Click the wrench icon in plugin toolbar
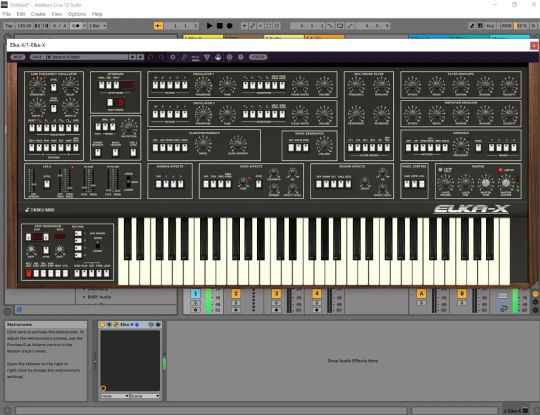 (184, 57)
